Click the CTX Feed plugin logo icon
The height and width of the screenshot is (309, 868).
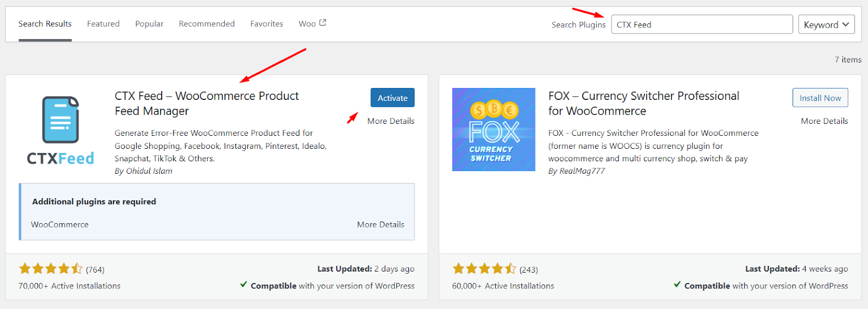click(60, 130)
